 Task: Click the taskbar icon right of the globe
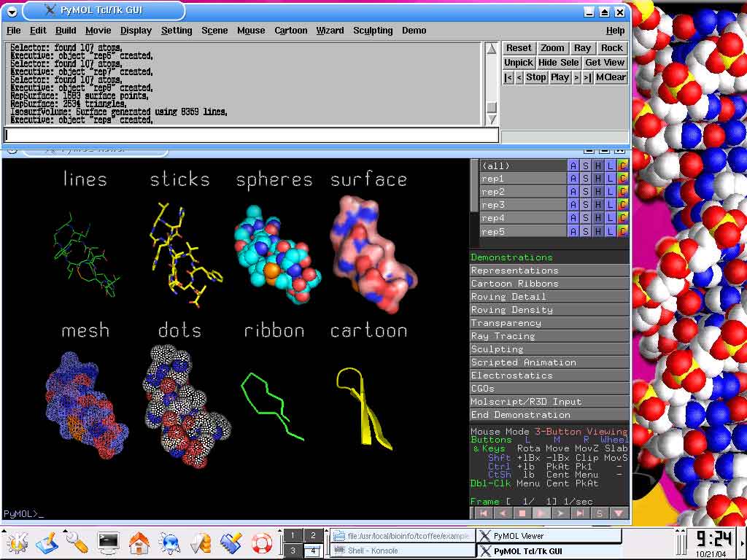[x=201, y=542]
